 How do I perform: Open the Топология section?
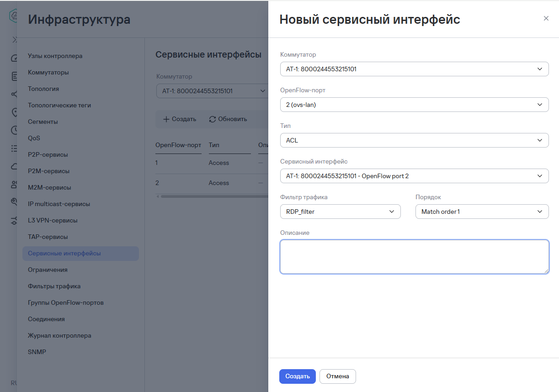point(43,89)
